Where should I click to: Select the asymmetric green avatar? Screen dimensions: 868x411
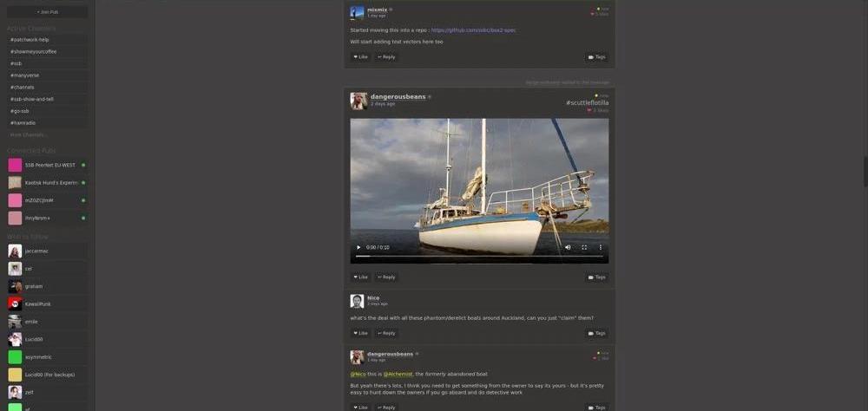point(15,356)
